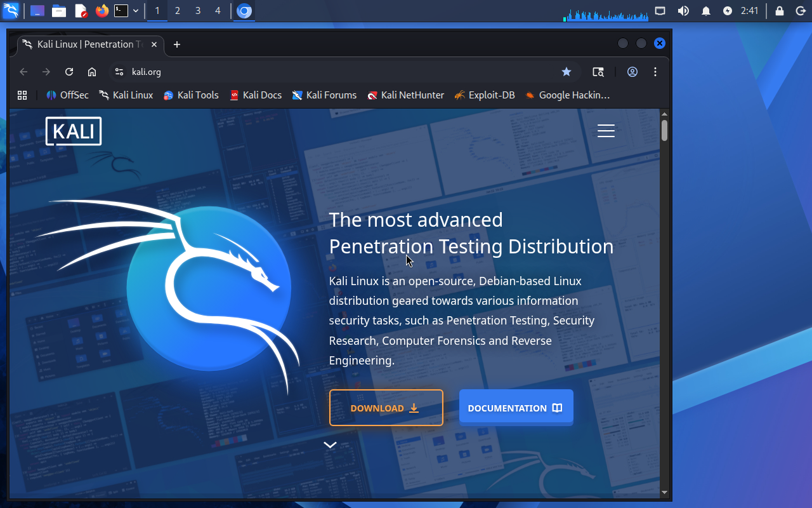Click the site information icon beside kali.org
The height and width of the screenshot is (508, 812).
[119, 72]
